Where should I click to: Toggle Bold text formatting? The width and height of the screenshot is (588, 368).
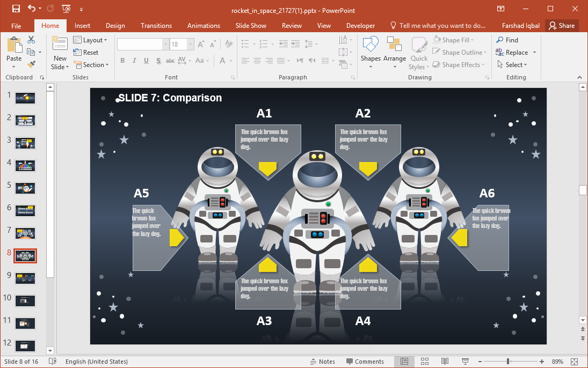[122, 61]
